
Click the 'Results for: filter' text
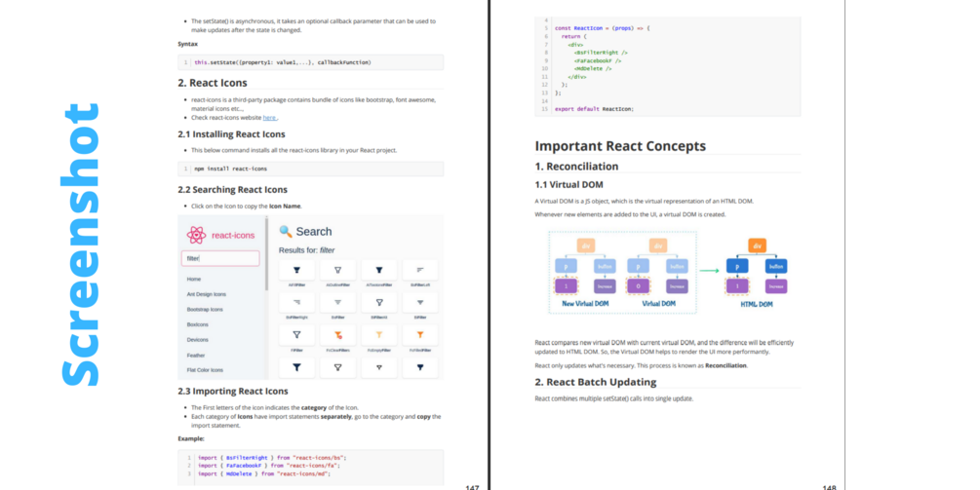(x=306, y=250)
